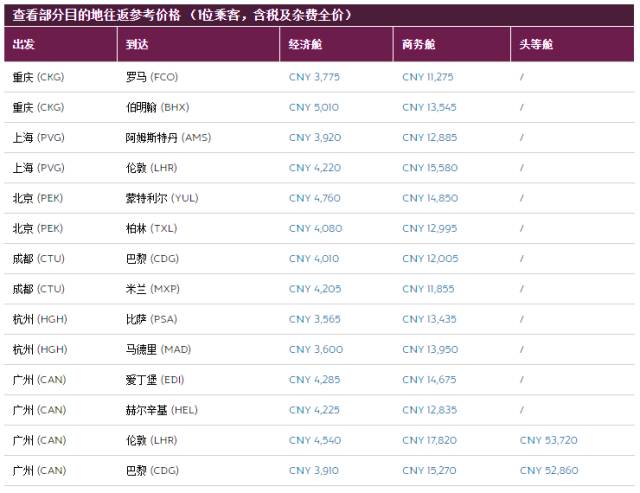Open economy fare CNY 4,010 Chengdu to Paris
640x493 pixels.
click(x=313, y=258)
